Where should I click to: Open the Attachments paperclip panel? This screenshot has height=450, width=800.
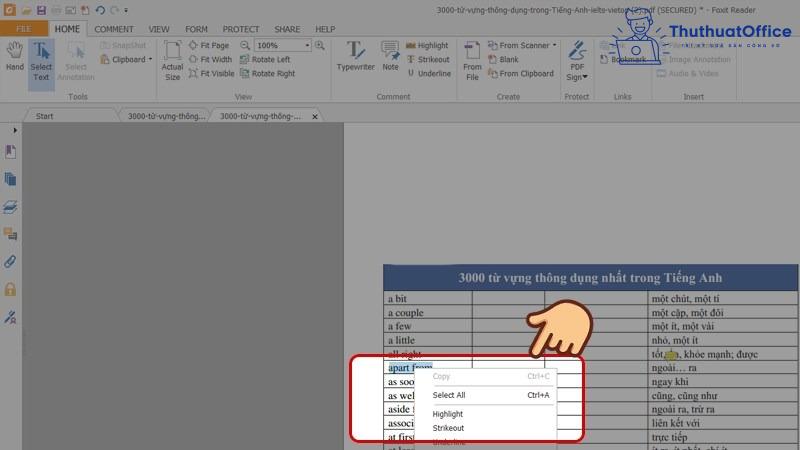10,262
